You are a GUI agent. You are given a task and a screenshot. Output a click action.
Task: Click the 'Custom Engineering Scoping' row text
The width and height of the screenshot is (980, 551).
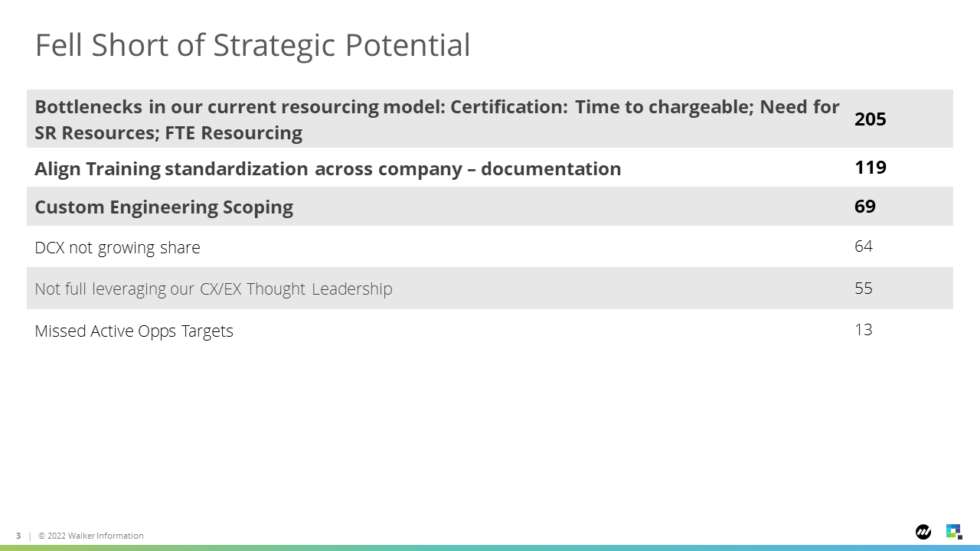(164, 207)
